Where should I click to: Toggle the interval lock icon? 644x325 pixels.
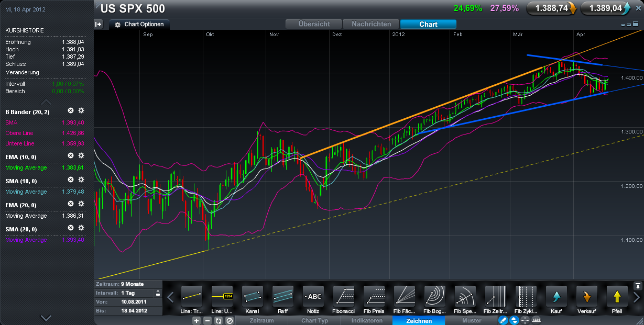pyautogui.click(x=157, y=293)
